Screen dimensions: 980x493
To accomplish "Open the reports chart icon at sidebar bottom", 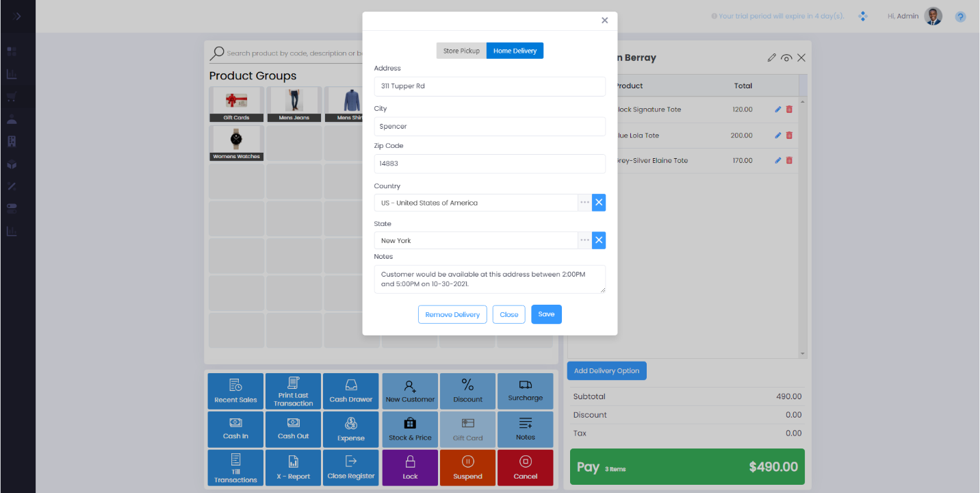I will (x=11, y=231).
